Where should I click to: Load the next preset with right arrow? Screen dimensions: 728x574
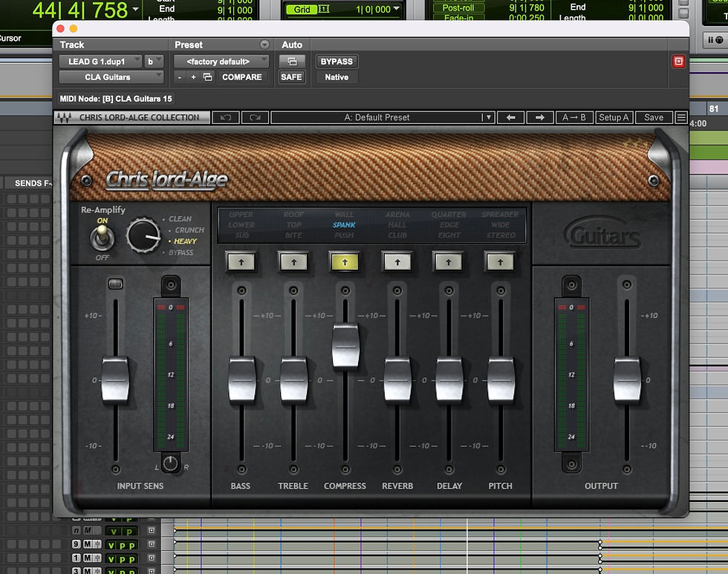click(539, 117)
